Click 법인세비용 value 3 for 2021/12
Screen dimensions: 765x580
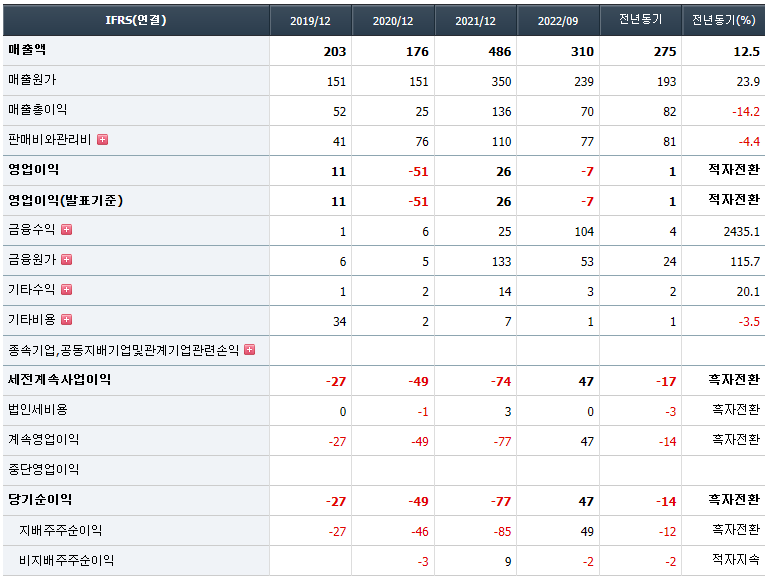(x=508, y=412)
